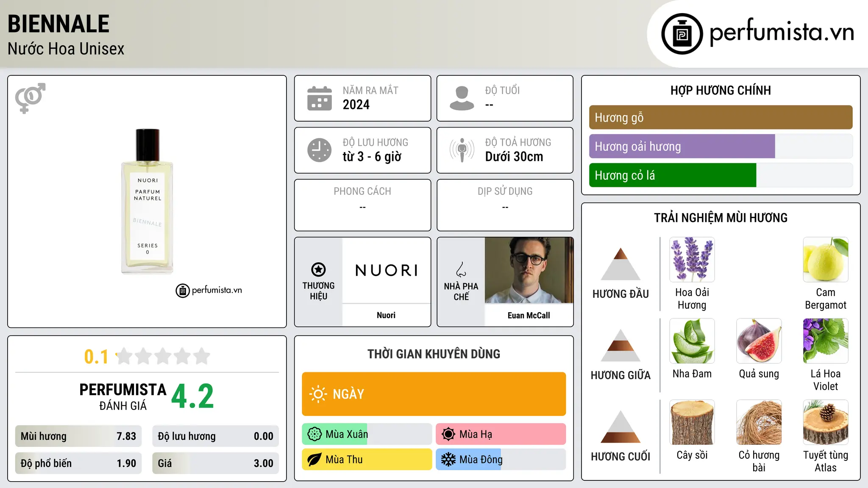The height and width of the screenshot is (488, 868).
Task: Click the Euan McCall perfumer photo
Action: (529, 270)
